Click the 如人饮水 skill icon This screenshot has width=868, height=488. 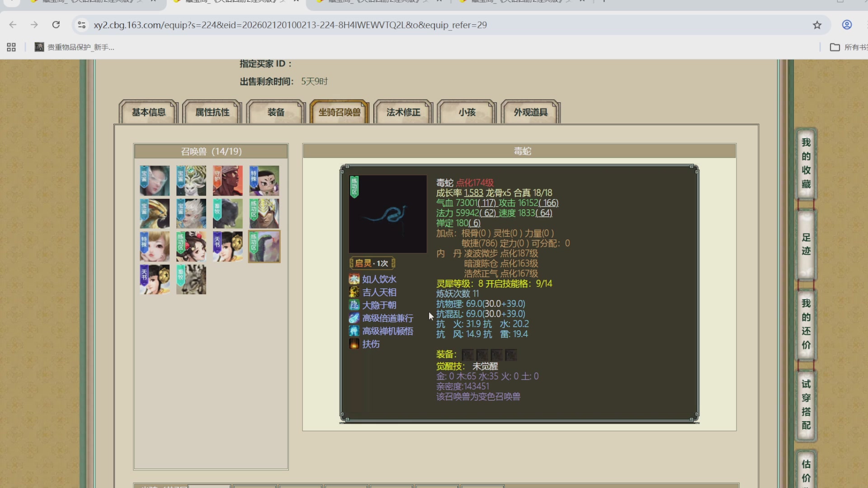[354, 279]
